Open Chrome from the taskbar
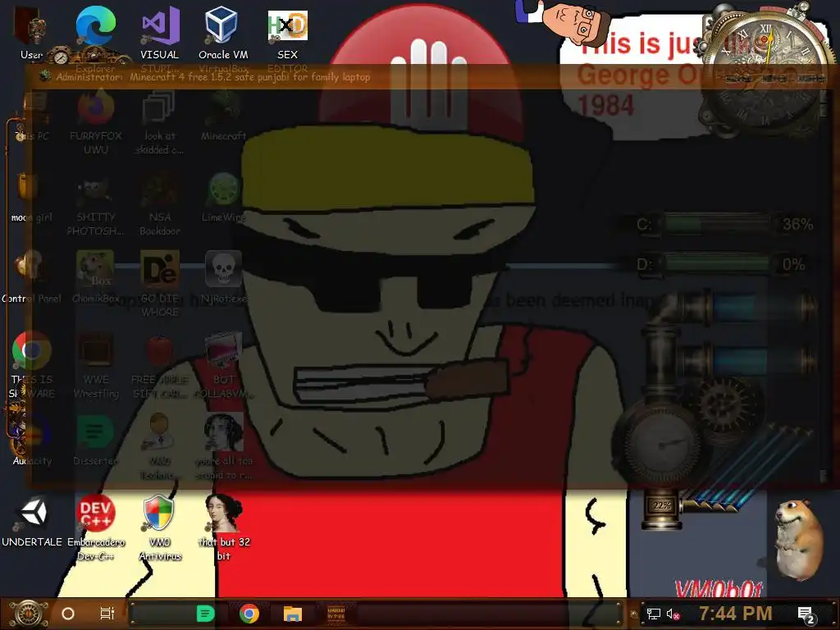This screenshot has width=840, height=630. [x=249, y=614]
